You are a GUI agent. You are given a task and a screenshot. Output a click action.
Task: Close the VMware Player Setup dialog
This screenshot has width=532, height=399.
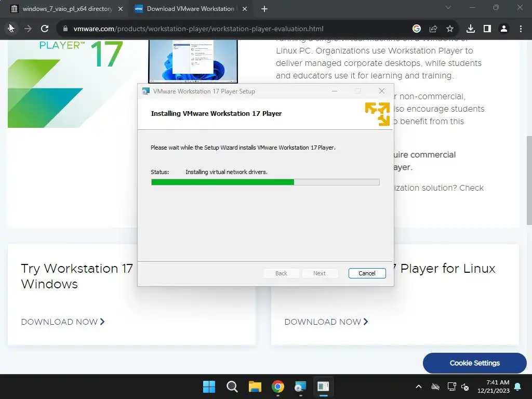point(382,91)
